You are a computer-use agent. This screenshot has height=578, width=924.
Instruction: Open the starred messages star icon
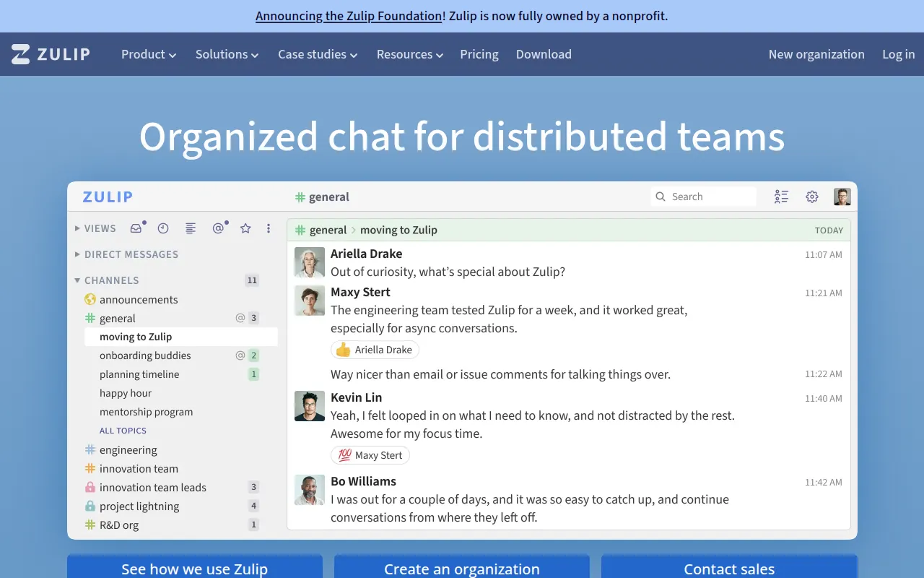tap(245, 228)
